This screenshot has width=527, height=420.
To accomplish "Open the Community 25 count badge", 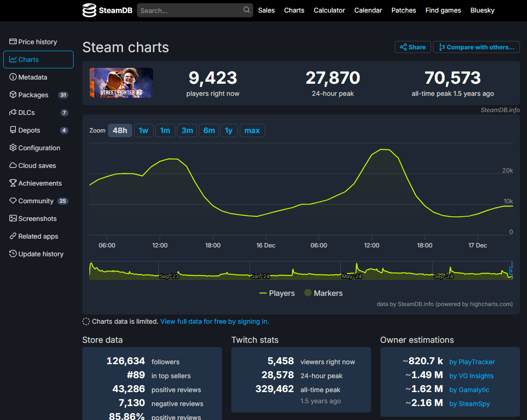I will coord(62,201).
